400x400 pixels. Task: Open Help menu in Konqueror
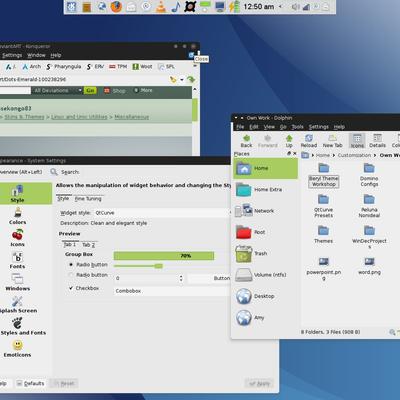(x=56, y=55)
